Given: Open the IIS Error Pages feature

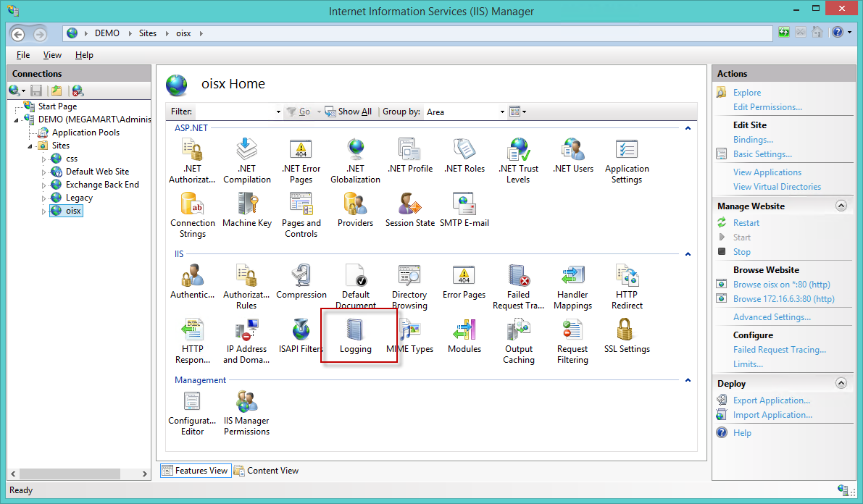Looking at the screenshot, I should coord(464,282).
